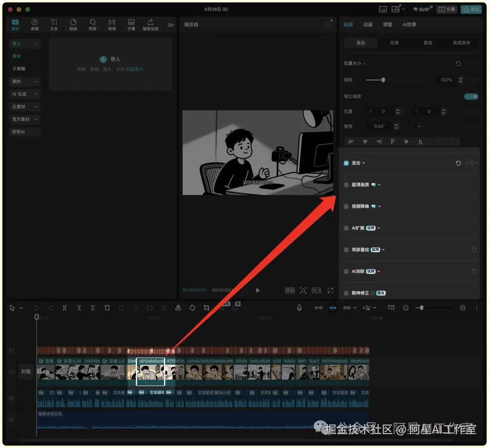Click the crop tool icon
489x448 pixels.
(206, 308)
